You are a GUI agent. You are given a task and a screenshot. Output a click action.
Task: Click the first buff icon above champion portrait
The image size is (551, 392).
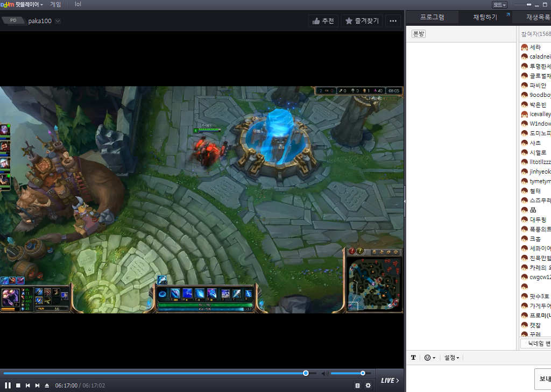click(x=4, y=280)
